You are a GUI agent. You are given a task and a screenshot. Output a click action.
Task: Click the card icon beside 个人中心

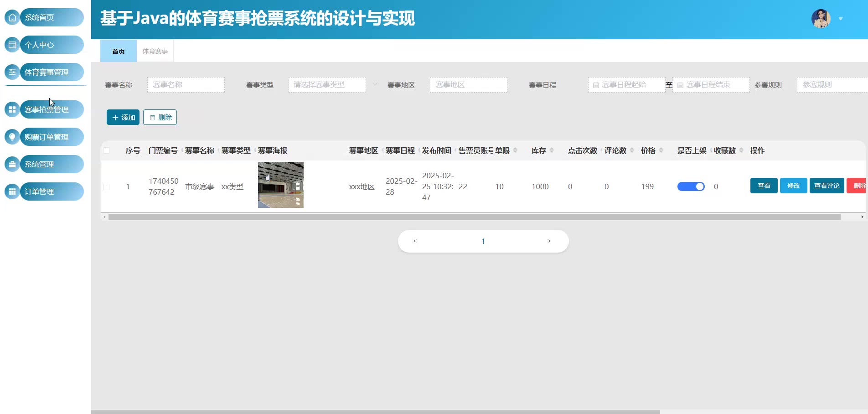pos(12,45)
